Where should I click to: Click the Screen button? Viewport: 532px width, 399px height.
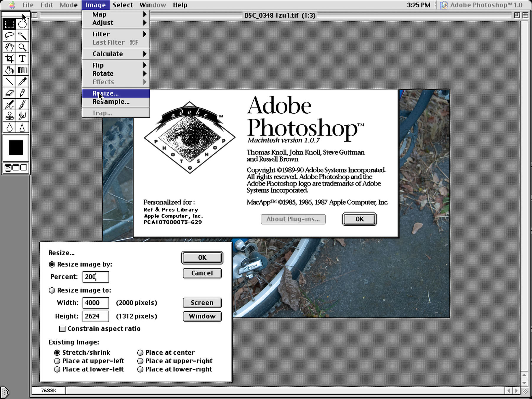pos(202,303)
